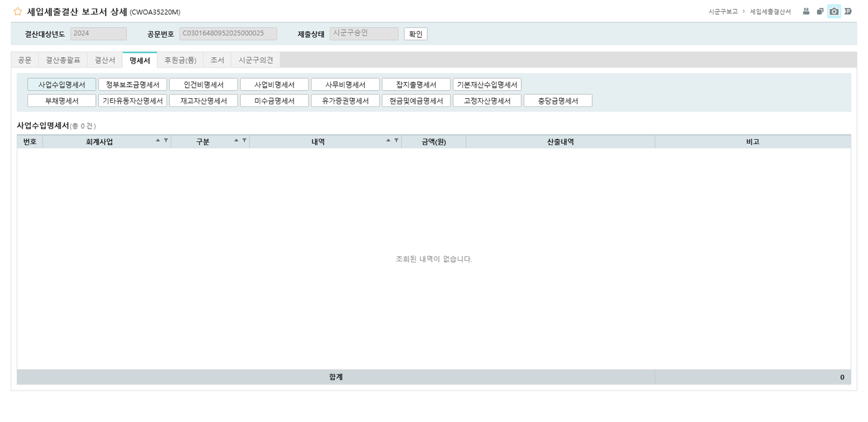
Task: Click the 산출내역 column header
Action: (x=560, y=142)
